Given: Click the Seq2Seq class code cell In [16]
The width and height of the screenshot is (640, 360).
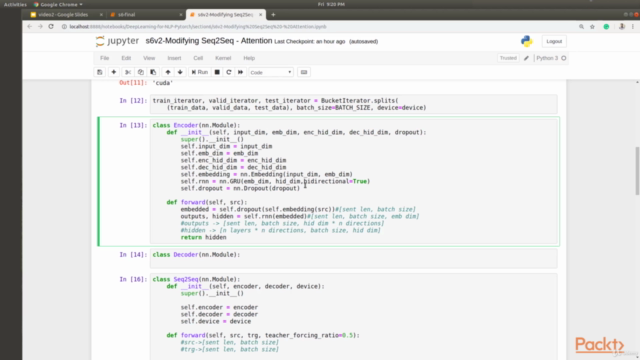Looking at the screenshot, I should pos(353,317).
